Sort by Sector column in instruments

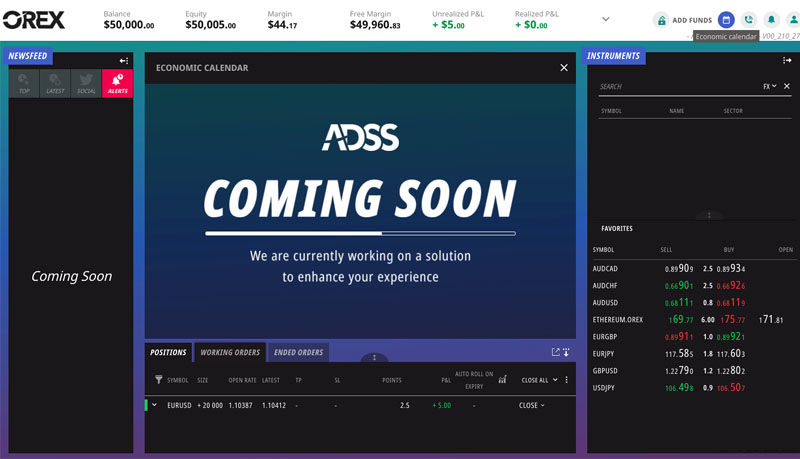click(733, 111)
